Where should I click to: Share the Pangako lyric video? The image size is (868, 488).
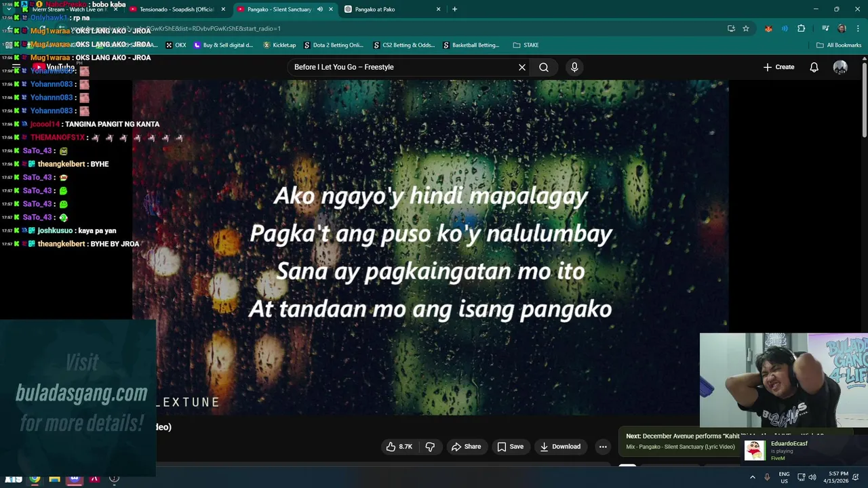click(466, 447)
